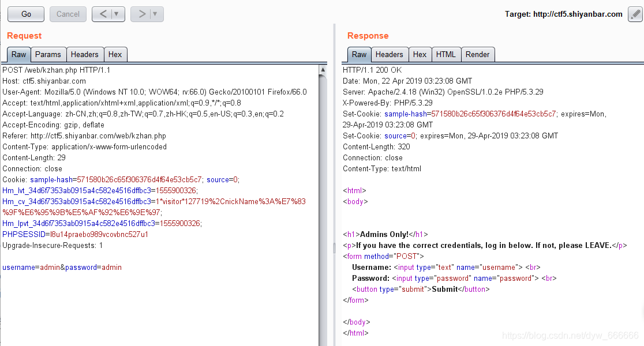644x346 pixels.
Task: Open the Response HTML tab
Action: [x=446, y=55]
